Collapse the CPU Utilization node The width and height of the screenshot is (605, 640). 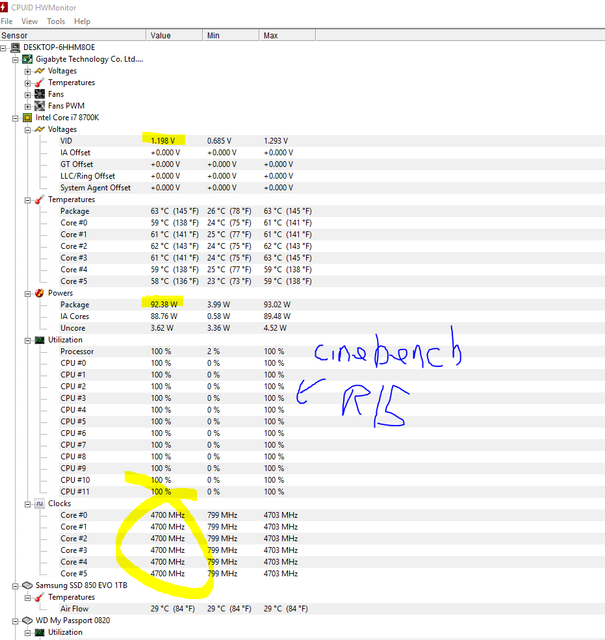[x=27, y=341]
